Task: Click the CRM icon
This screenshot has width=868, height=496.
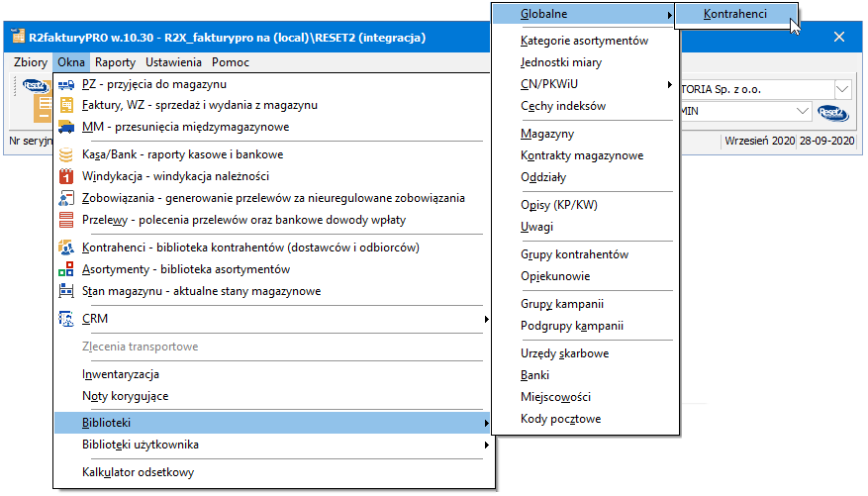Action: pyautogui.click(x=66, y=319)
